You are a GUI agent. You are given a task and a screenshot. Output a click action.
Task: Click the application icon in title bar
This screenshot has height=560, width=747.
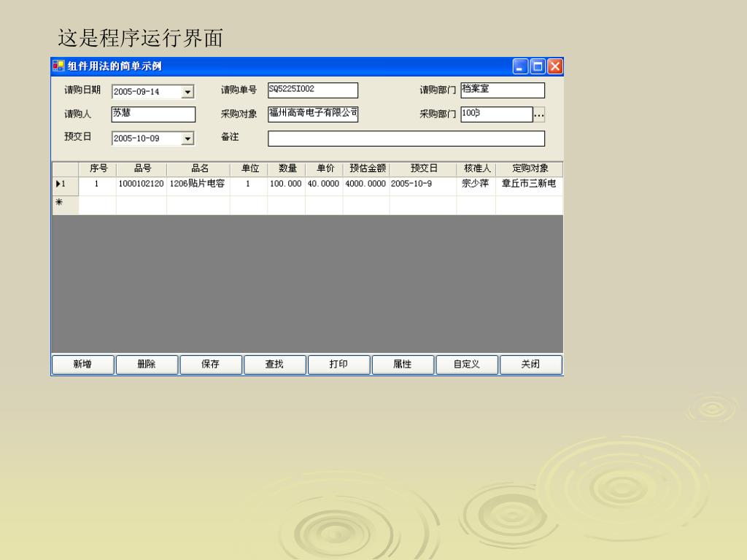point(58,66)
